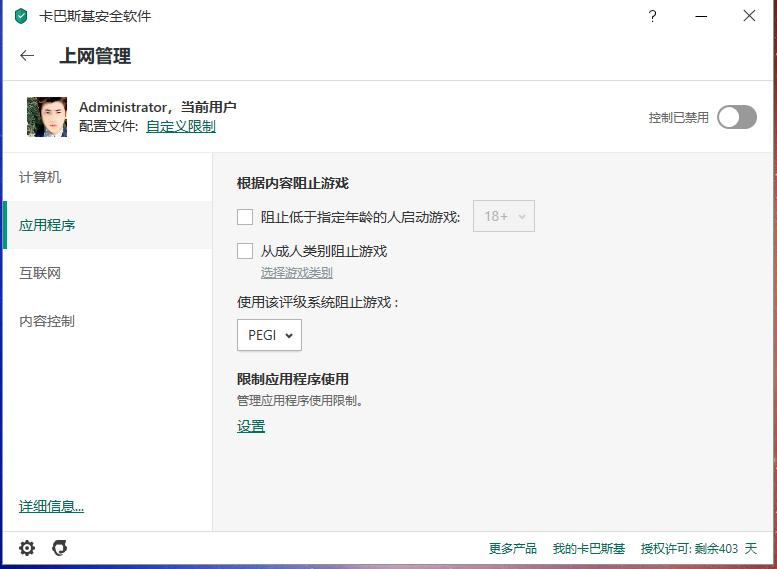Close the Kaspersky window
Screen dimensions: 777x569
749,16
